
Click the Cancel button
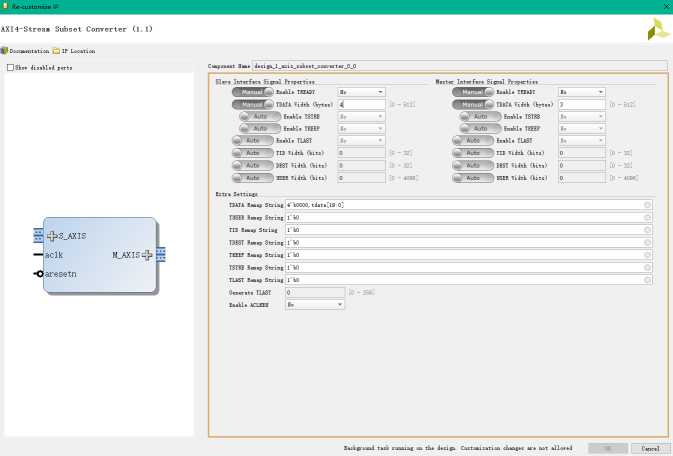pyautogui.click(x=650, y=448)
